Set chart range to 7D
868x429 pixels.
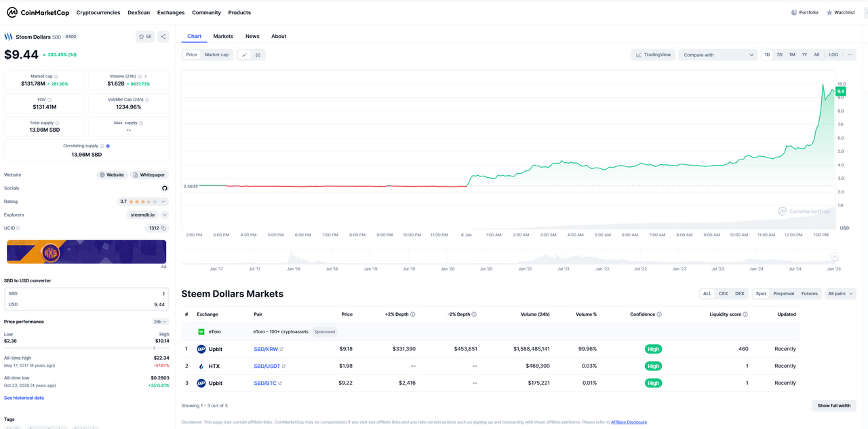(779, 55)
